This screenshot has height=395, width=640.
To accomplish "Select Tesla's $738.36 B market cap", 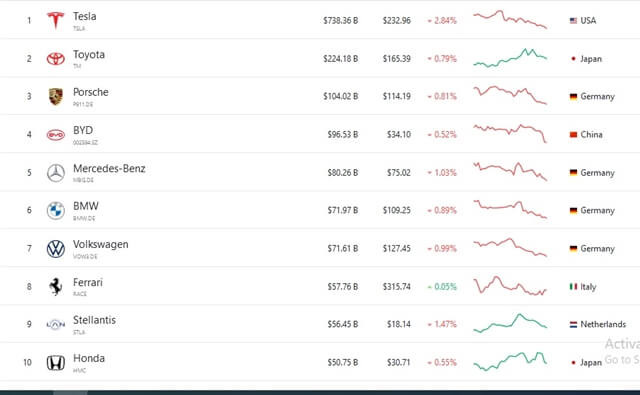I will tap(340, 20).
